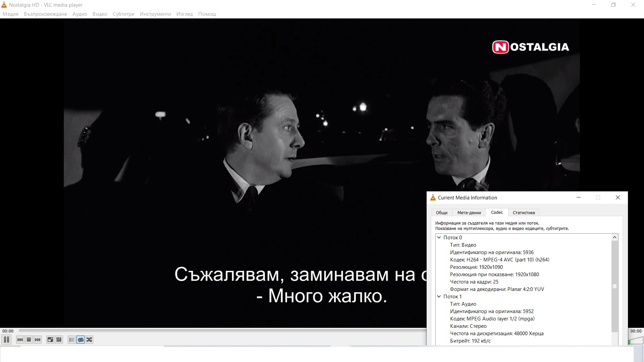Skip to next media track

pyautogui.click(x=38, y=340)
